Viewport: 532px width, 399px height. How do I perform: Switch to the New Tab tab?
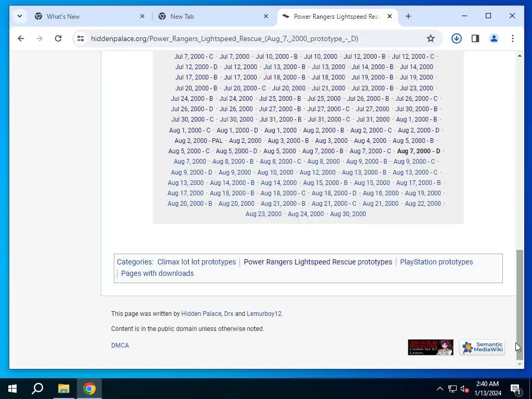coord(214,16)
